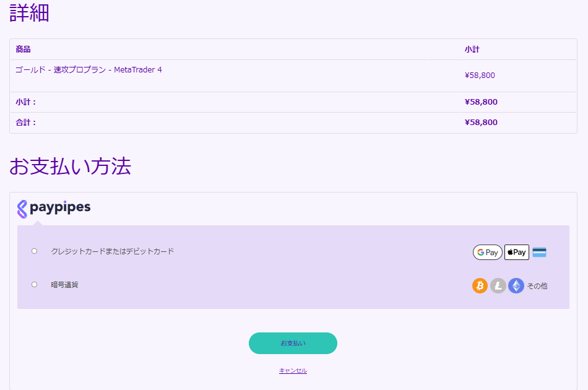The width and height of the screenshot is (588, 390).
Task: Click the product row price ¥58,800
Action: (480, 76)
